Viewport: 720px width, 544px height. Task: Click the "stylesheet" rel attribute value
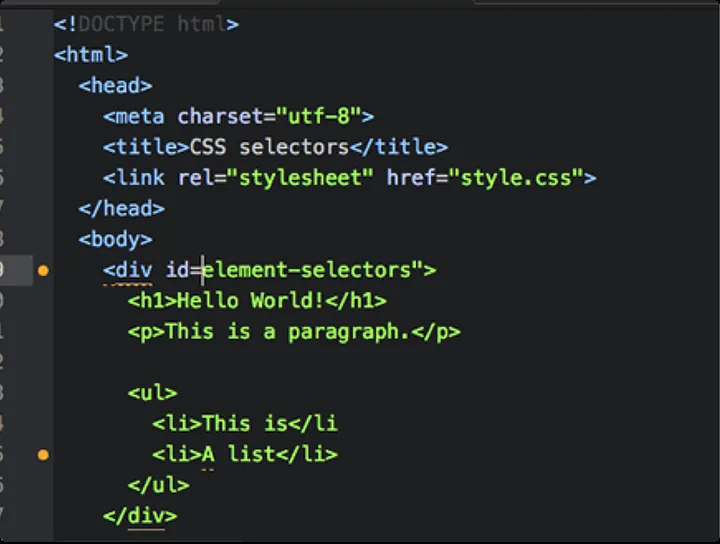300,178
